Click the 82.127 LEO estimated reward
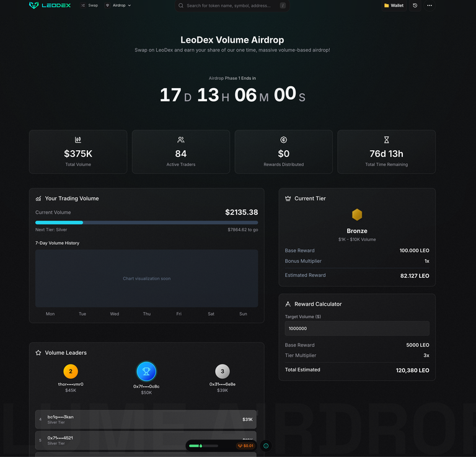This screenshot has height=457, width=476. [x=415, y=276]
